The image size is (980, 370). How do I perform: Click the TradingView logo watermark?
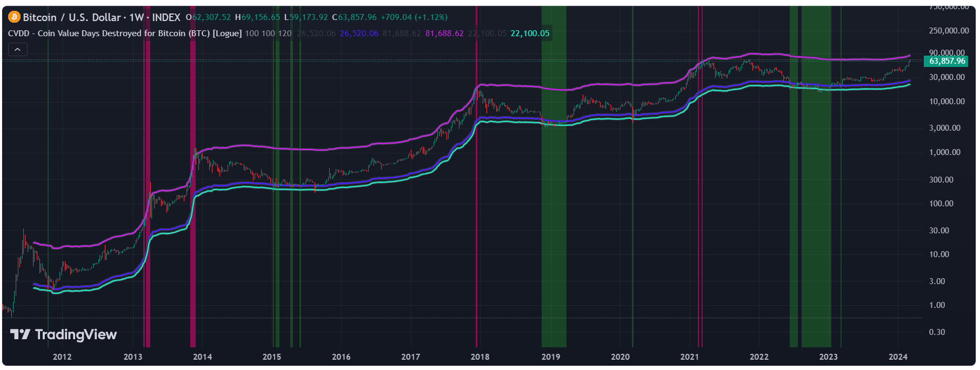pyautogui.click(x=64, y=335)
